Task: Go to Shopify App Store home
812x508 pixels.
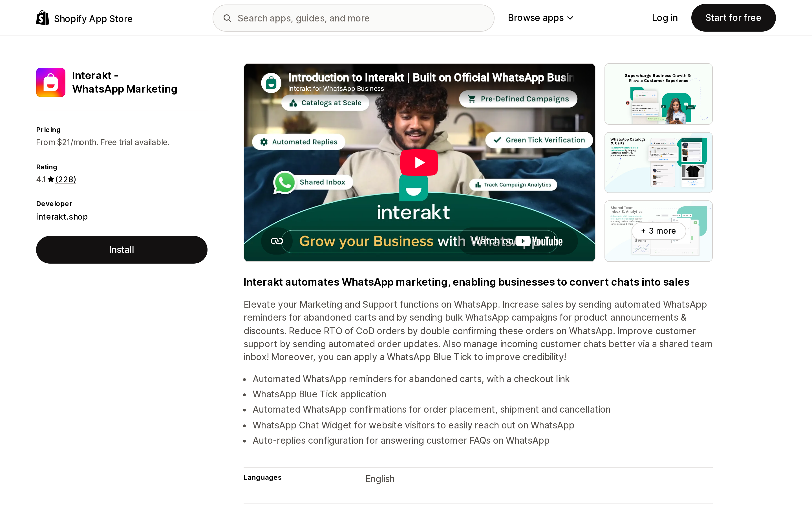Action: click(x=84, y=18)
